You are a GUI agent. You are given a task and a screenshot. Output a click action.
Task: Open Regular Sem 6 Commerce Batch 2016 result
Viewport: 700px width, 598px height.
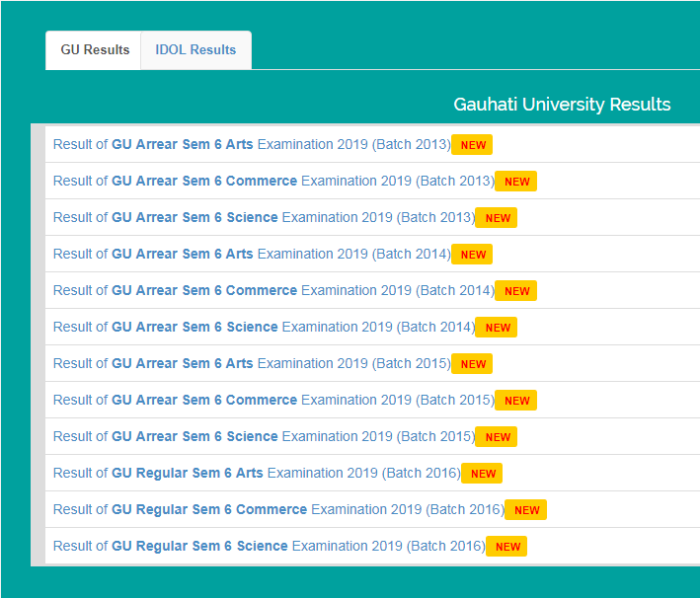(279, 509)
